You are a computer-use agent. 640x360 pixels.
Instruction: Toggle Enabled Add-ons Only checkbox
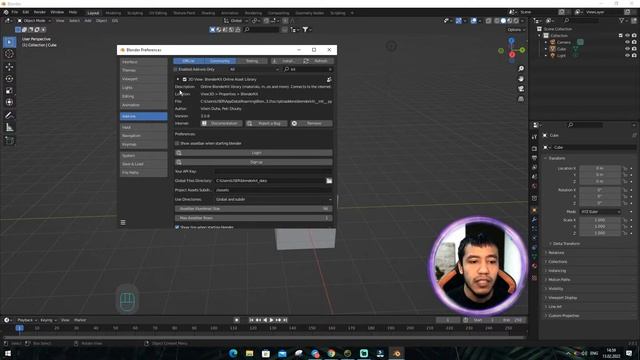click(x=176, y=69)
